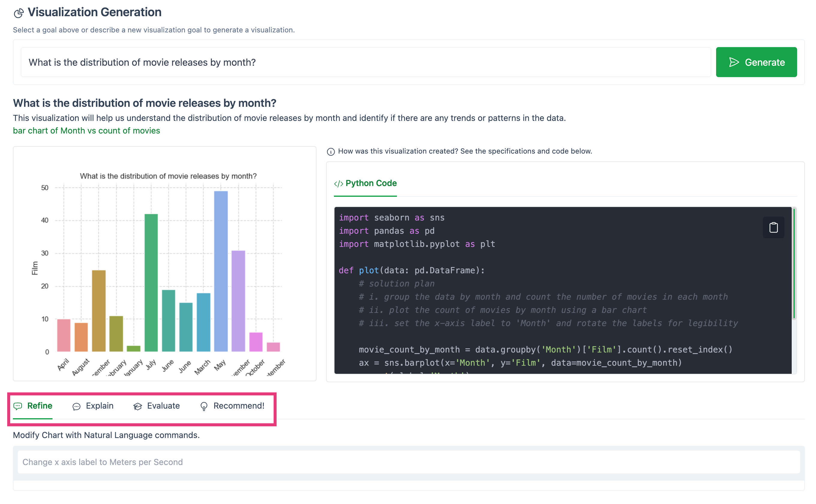Click 'bar chart of Month vs count' text
The width and height of the screenshot is (816, 504).
tap(86, 131)
